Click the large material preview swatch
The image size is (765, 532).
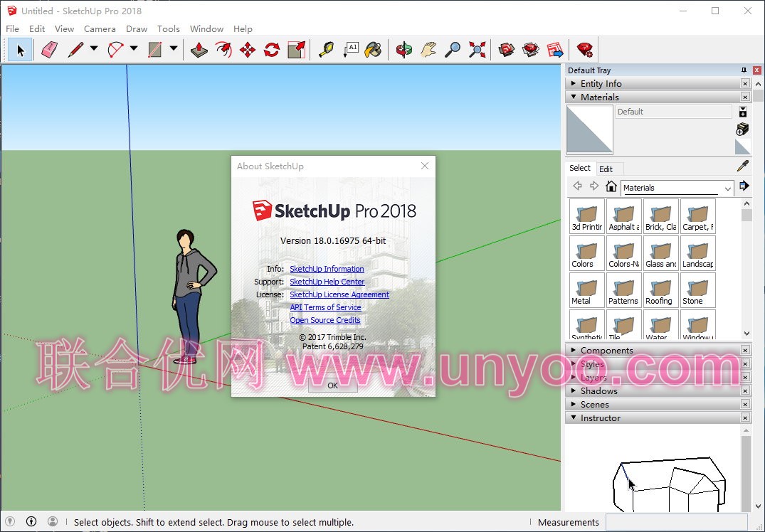589,129
